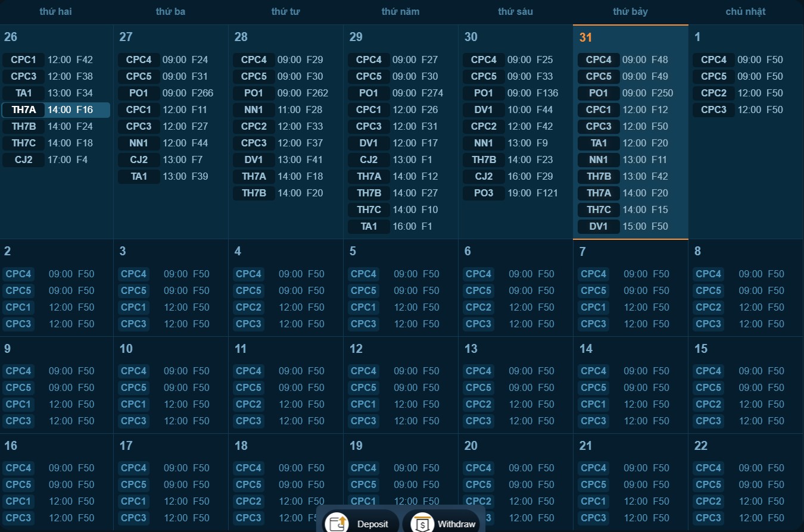Screen dimensions: 804x532
Task: Click the wallet Deposit icon
Action: pos(335,523)
